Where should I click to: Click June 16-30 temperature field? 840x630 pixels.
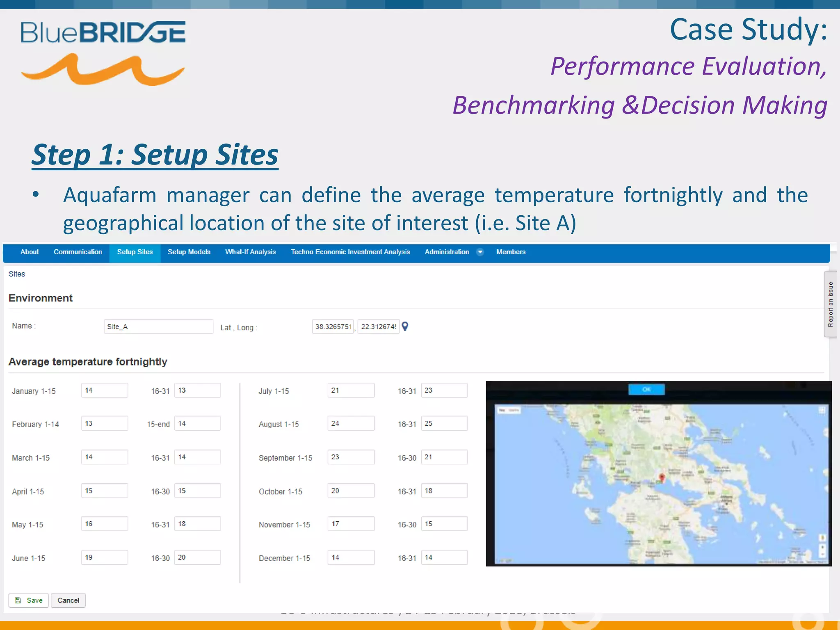click(x=198, y=557)
